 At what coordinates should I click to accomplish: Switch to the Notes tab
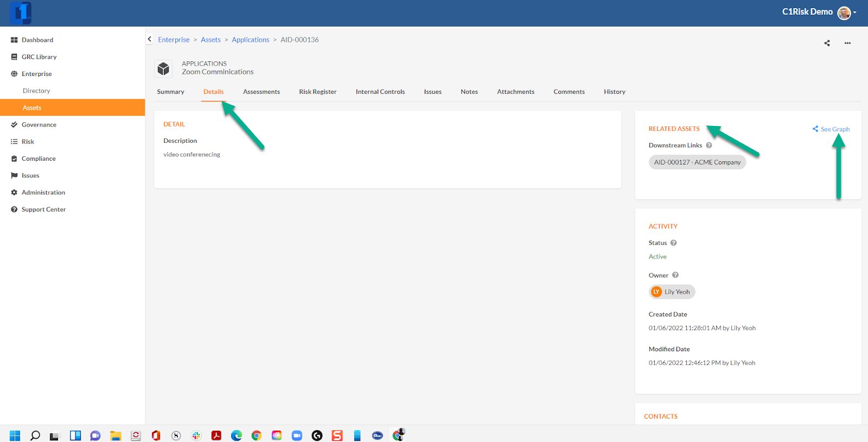[469, 92]
